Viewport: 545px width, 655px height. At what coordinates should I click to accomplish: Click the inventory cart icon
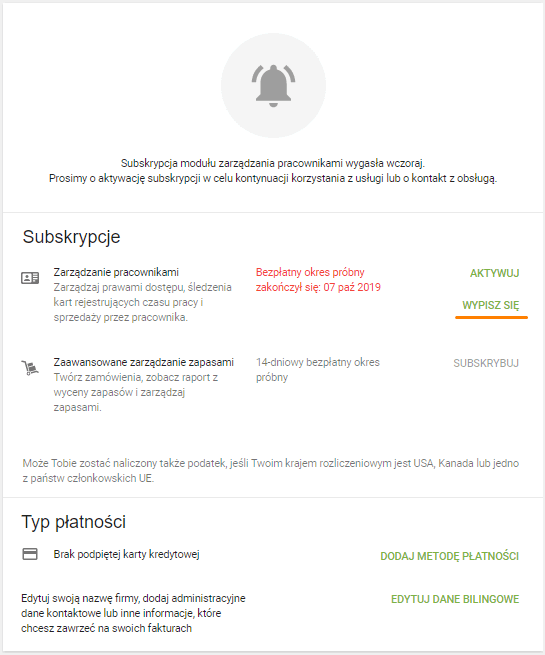pyautogui.click(x=30, y=368)
